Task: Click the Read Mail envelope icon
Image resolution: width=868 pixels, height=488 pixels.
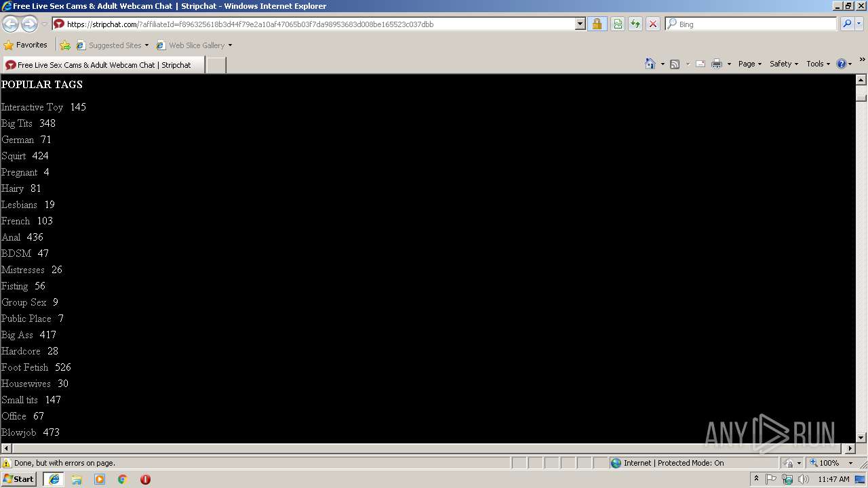Action: pyautogui.click(x=701, y=64)
